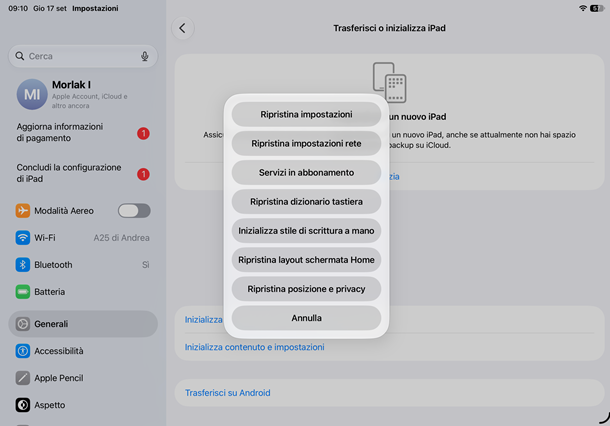Viewport: 610px width, 426px height.
Task: Select Batteria in the sidebar
Action: (83, 292)
